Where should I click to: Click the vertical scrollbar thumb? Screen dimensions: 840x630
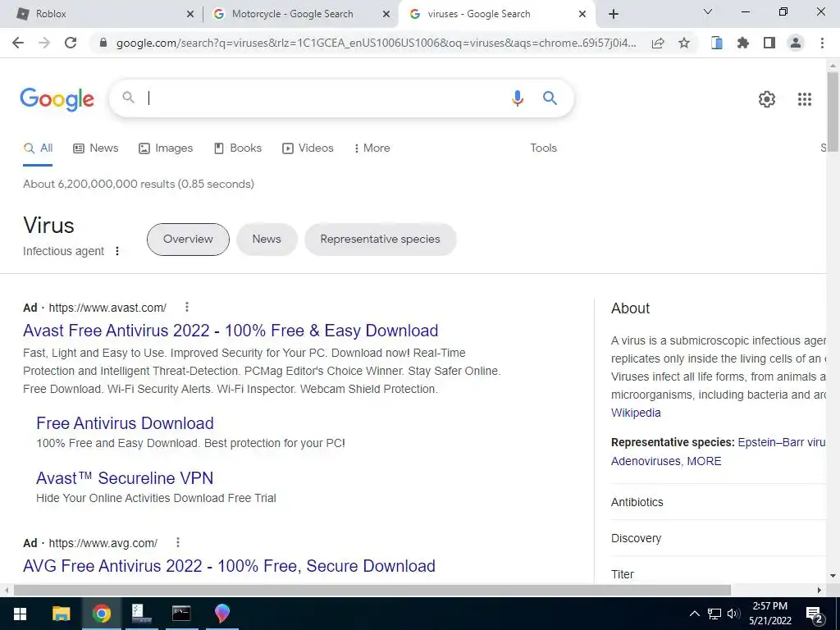[x=833, y=112]
